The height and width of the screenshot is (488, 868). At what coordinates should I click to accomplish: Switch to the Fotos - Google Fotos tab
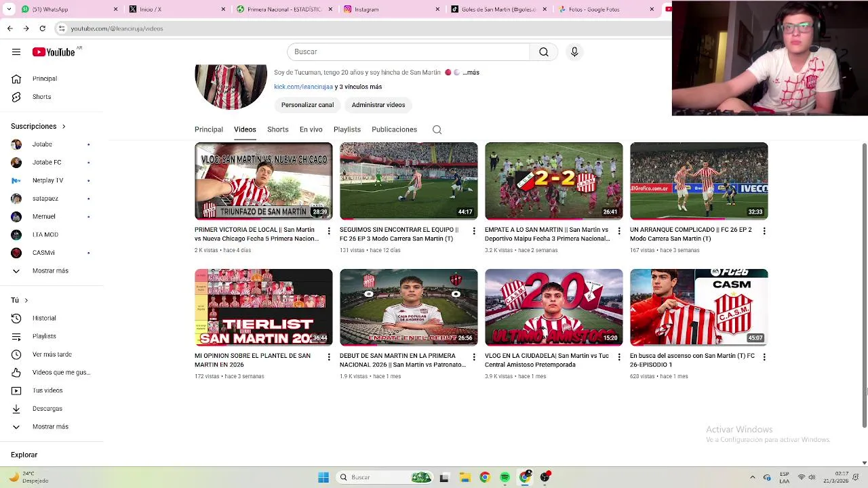(606, 9)
